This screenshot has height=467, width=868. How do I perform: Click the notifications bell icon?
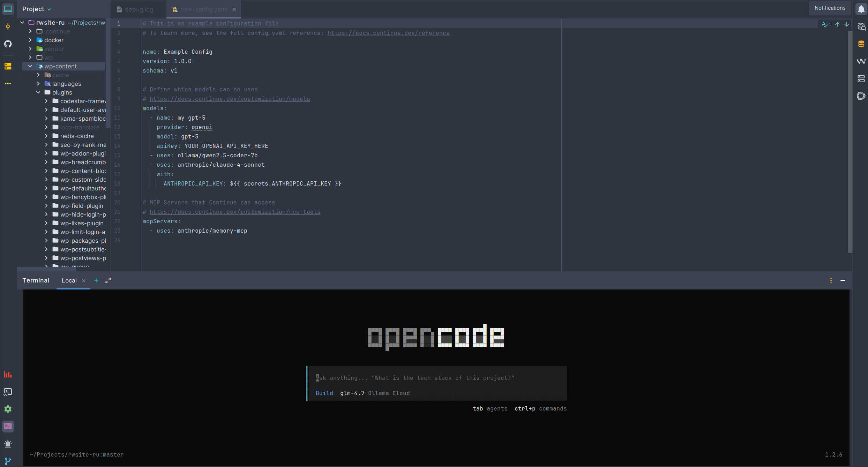(x=861, y=9)
